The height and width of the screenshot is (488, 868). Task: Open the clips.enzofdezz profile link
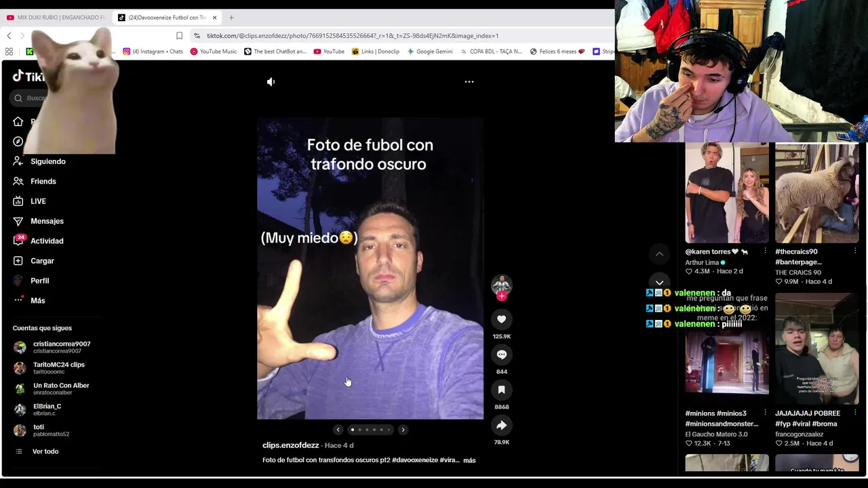290,445
